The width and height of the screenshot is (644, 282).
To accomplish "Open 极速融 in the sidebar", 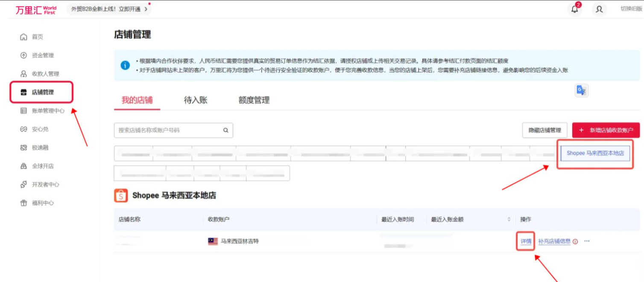I will (x=24, y=148).
